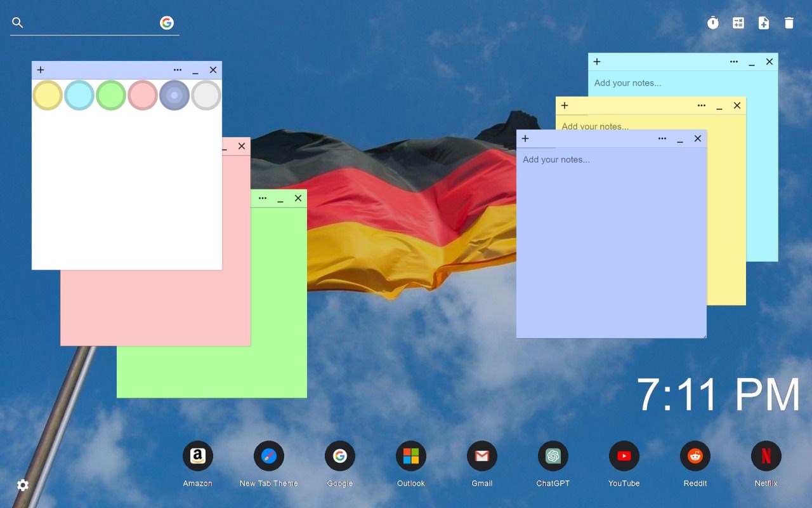Open three-dot menu on cyan note
Image resolution: width=812 pixels, height=508 pixels.
tap(734, 62)
